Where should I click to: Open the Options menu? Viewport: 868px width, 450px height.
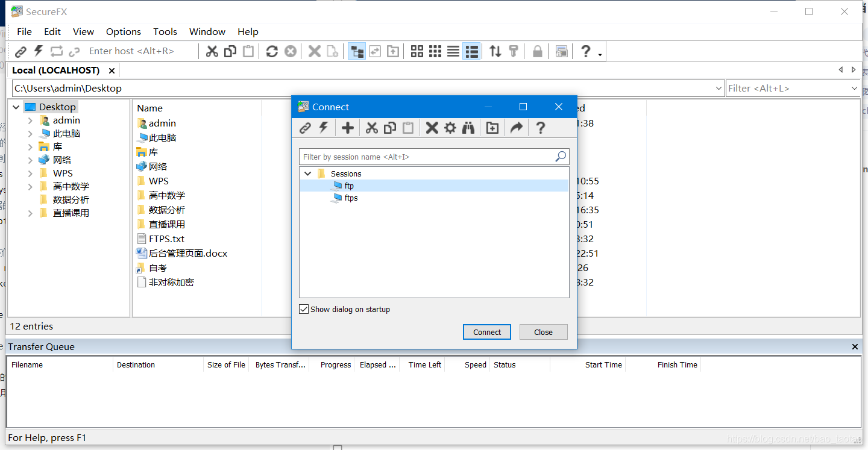124,32
